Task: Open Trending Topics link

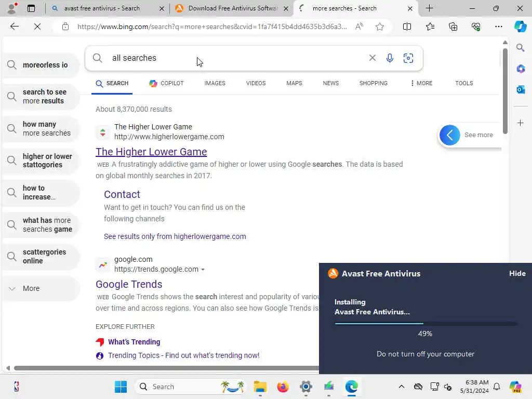Action: [183, 355]
